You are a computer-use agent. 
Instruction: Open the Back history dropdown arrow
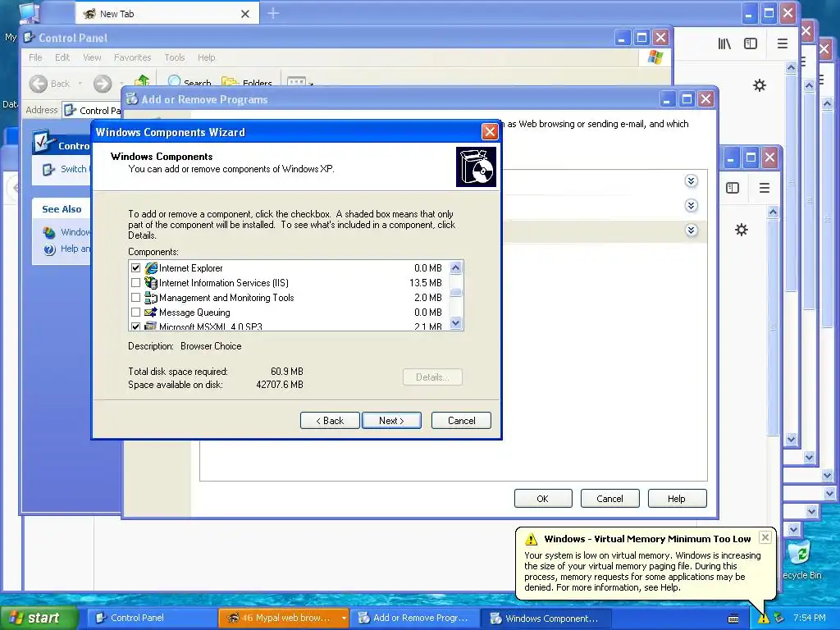(80, 84)
